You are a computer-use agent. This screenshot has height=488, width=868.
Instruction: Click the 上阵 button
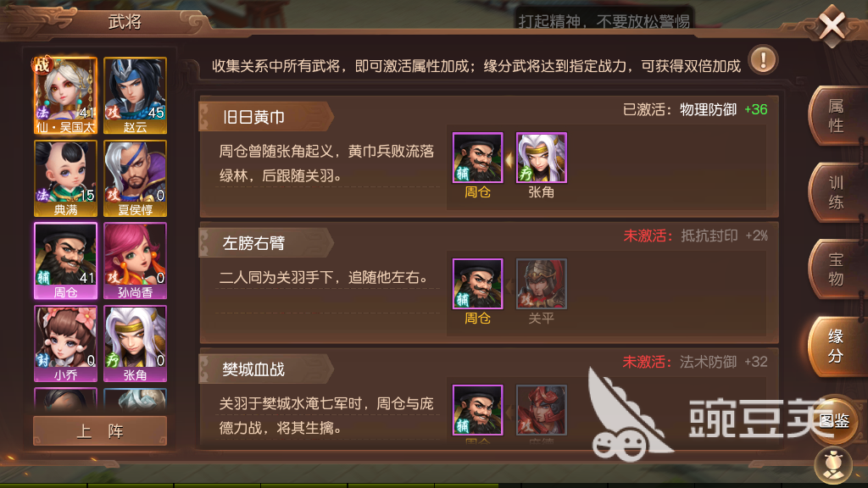pyautogui.click(x=100, y=430)
